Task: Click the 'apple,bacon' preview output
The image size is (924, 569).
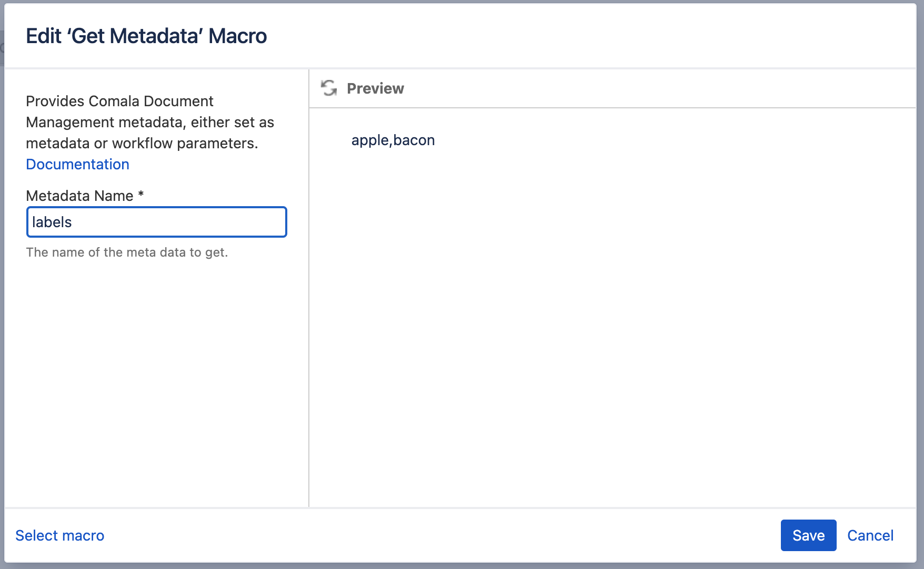Action: pos(393,140)
